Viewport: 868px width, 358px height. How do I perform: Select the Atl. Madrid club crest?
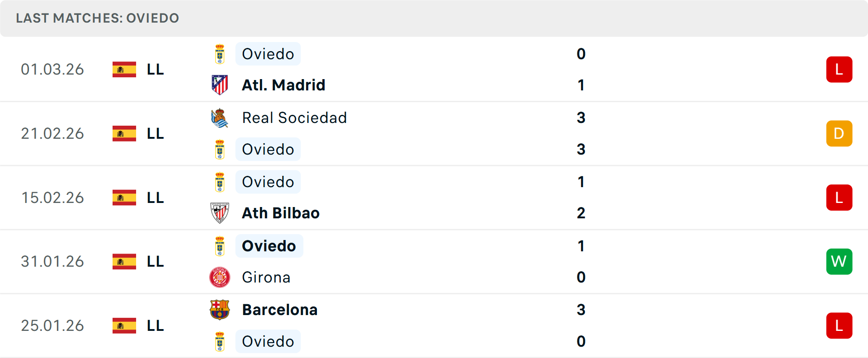220,85
